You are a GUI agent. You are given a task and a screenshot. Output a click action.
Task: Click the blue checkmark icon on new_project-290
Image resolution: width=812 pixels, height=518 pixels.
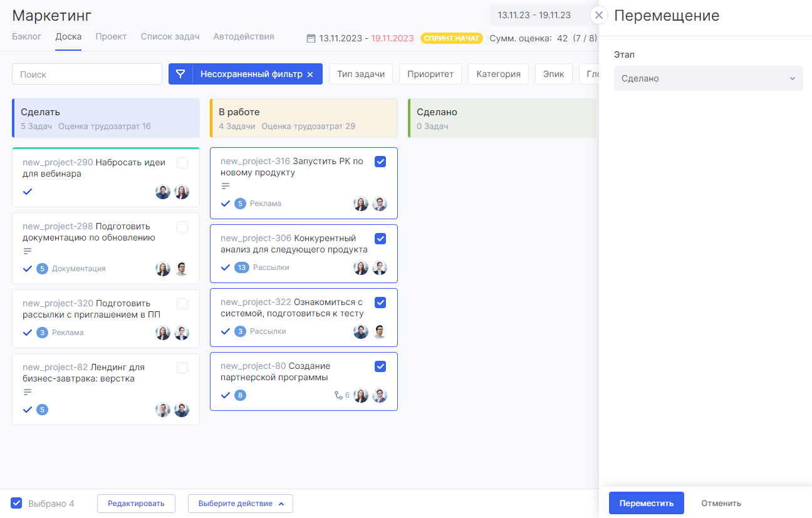coord(27,192)
